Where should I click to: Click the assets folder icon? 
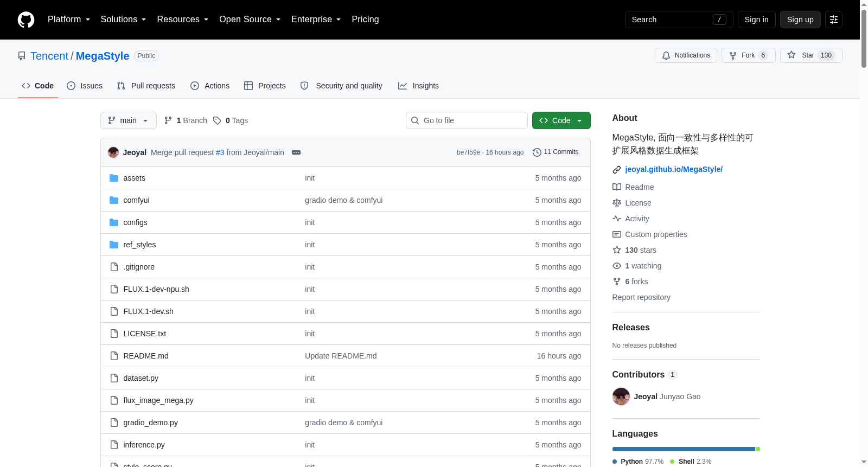[114, 178]
